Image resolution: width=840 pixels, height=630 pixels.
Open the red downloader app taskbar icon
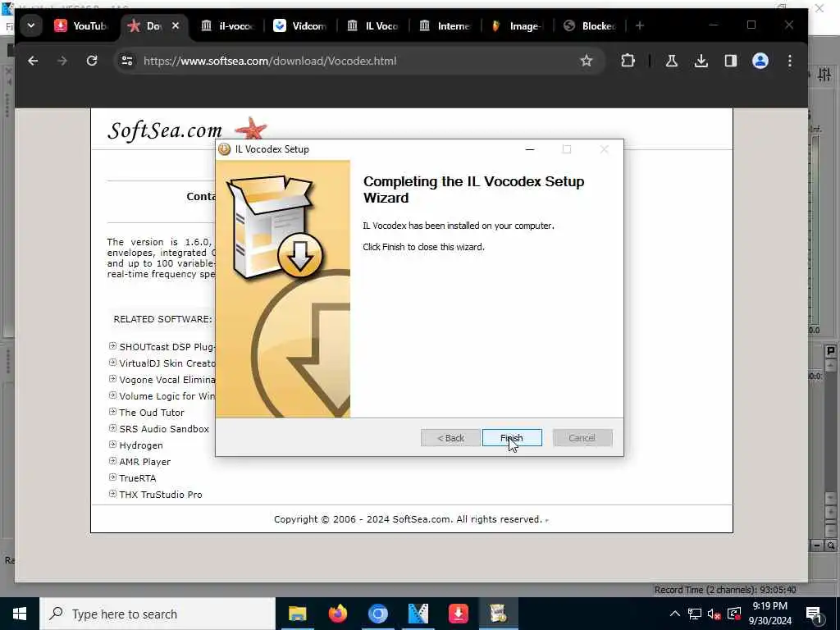(458, 614)
